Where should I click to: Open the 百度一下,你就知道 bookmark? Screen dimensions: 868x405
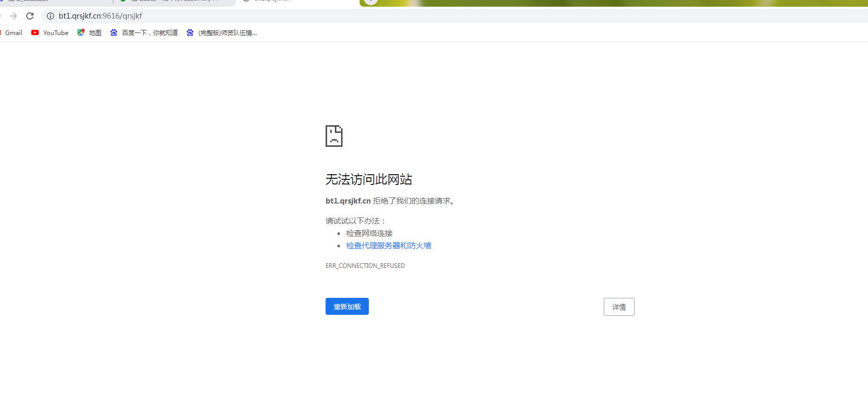click(149, 32)
